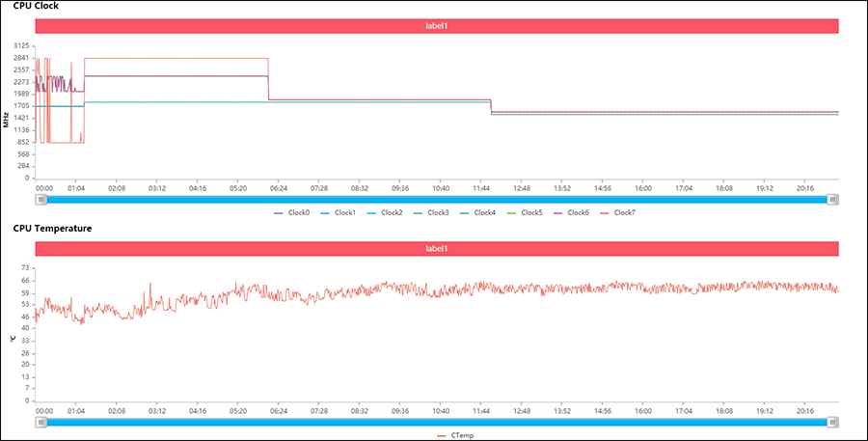Screen dimensions: 868x441
Task: Click the 16:00 tick on CPU Temperature axis
Action: point(642,412)
